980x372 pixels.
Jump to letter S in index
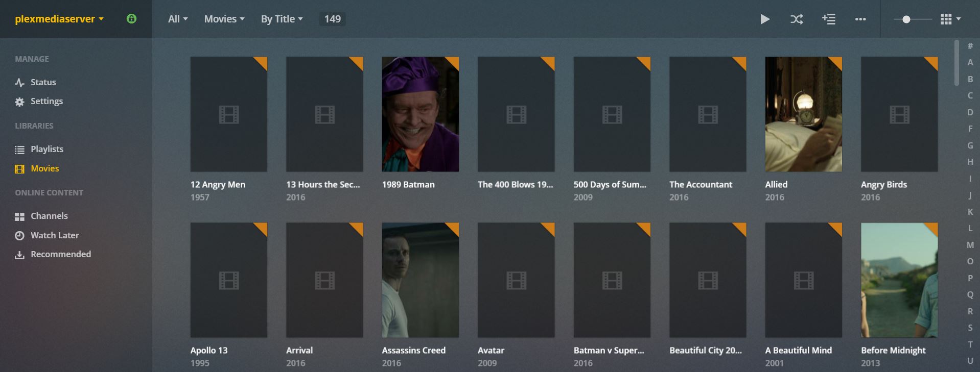click(970, 328)
